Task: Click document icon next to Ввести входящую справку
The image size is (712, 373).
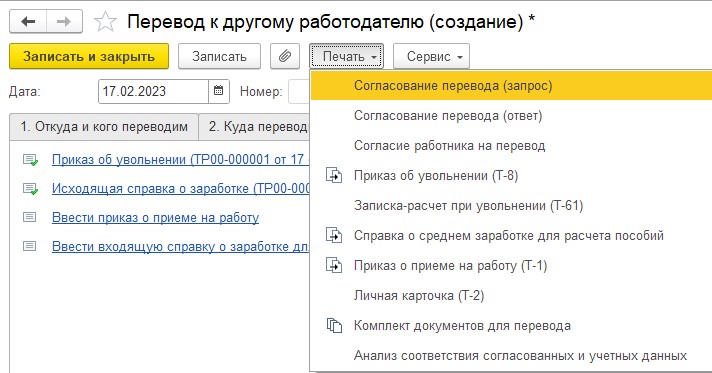Action: click(x=30, y=246)
